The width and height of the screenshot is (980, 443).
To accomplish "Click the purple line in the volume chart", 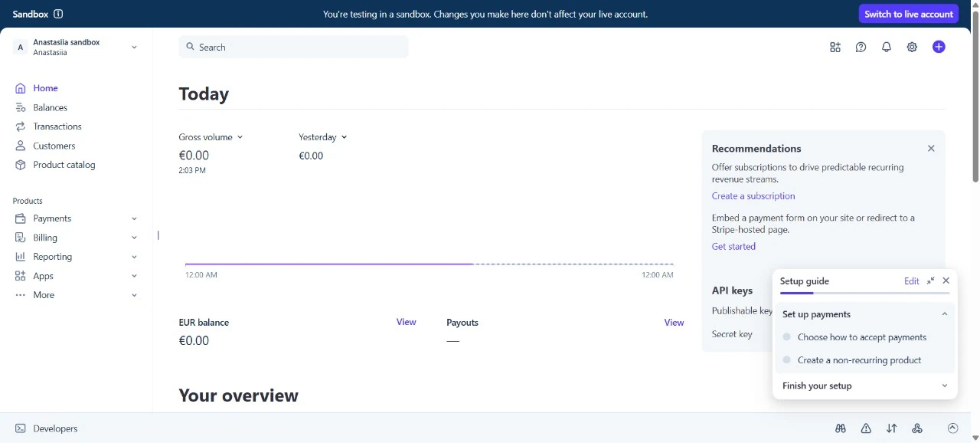I will click(329, 264).
